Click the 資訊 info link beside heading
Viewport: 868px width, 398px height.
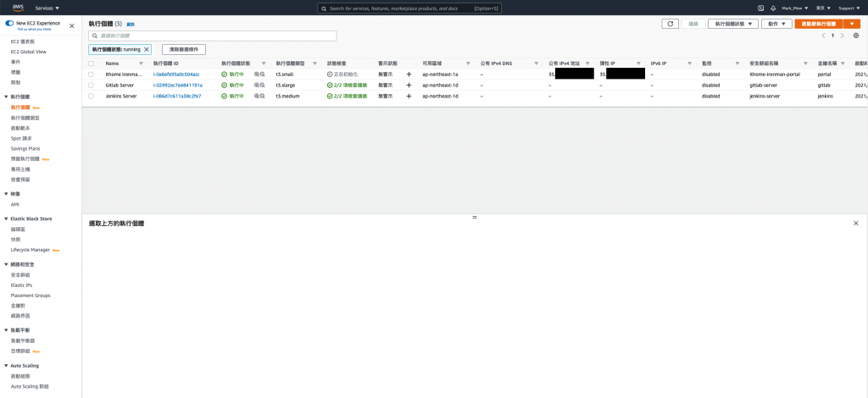[x=131, y=25]
